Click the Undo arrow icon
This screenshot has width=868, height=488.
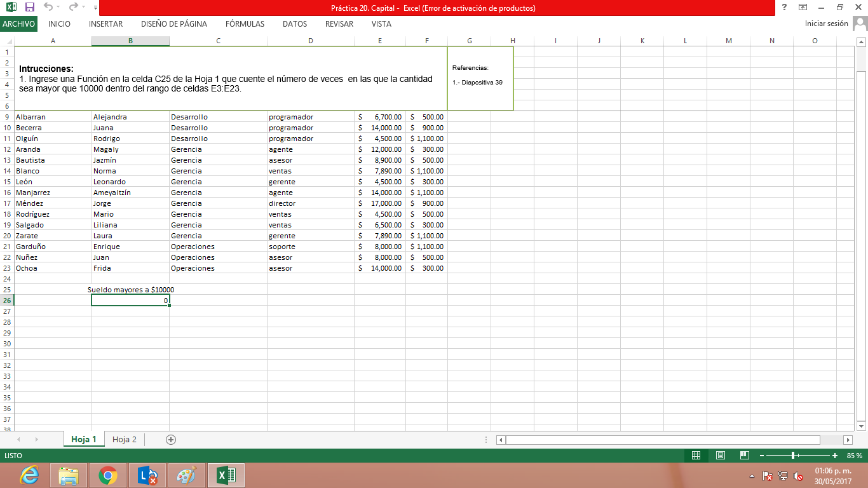point(48,8)
